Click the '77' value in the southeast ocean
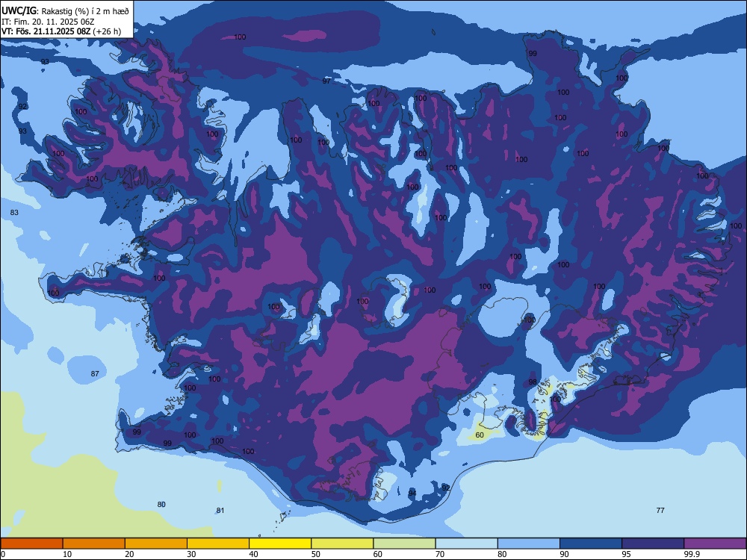747x560 pixels. pos(660,511)
